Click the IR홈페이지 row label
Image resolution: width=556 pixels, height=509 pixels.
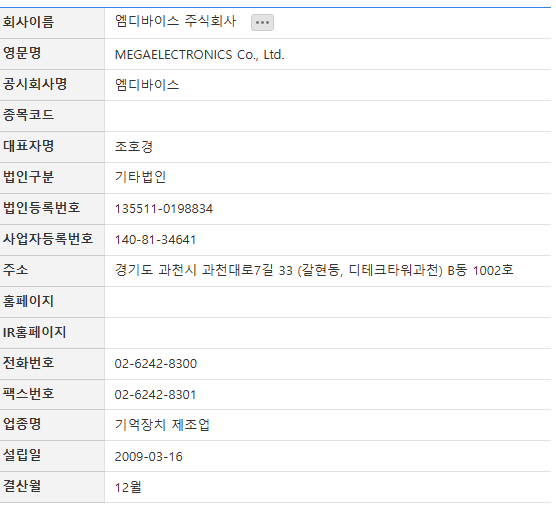(34, 332)
